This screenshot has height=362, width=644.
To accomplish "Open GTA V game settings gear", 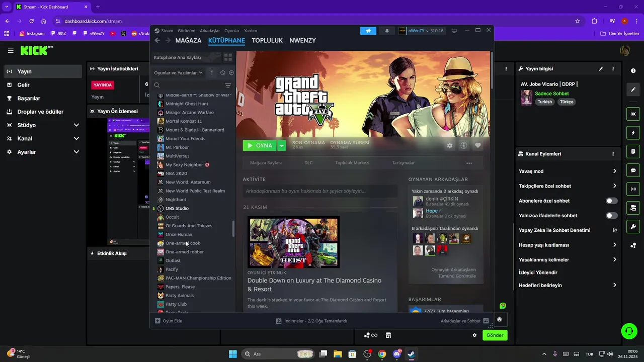I will [x=450, y=146].
